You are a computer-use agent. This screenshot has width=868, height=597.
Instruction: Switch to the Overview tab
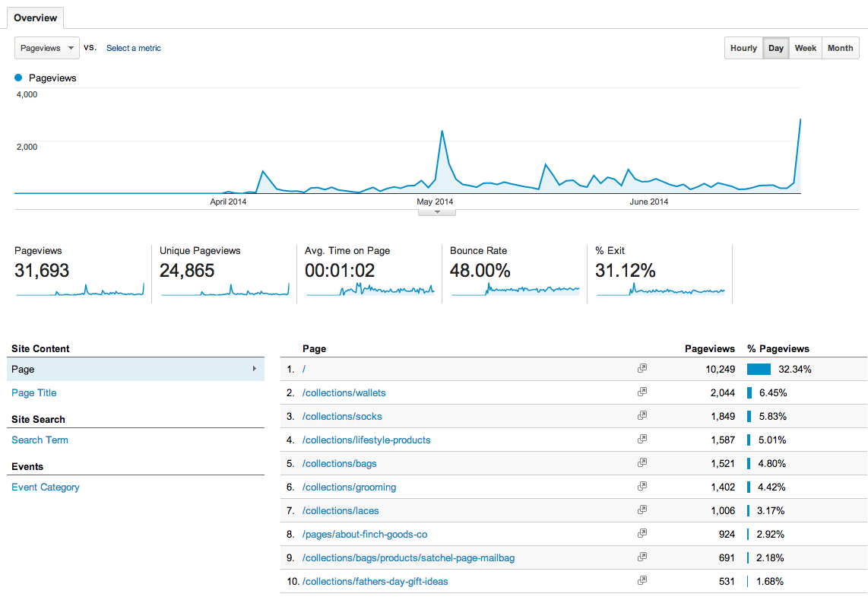pos(35,17)
